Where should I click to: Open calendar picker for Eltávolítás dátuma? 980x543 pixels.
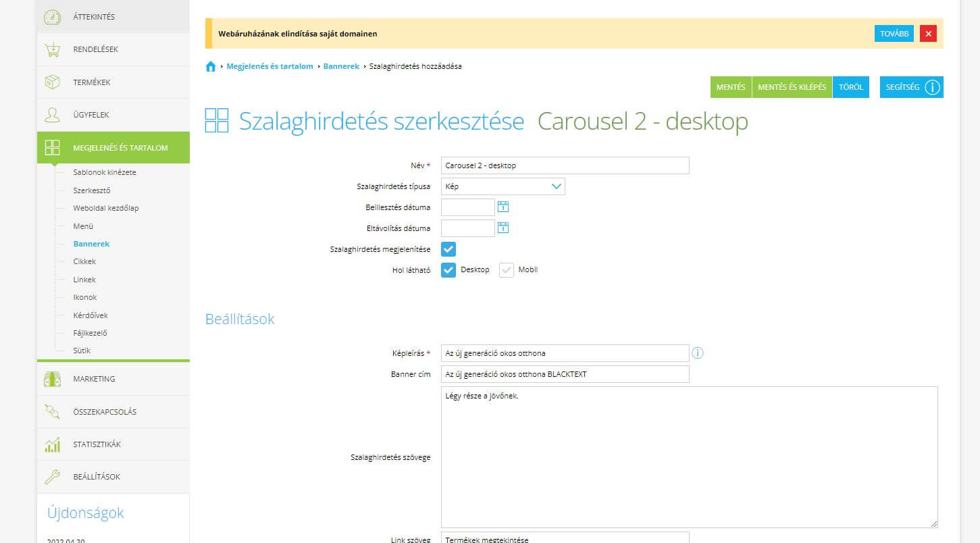503,228
